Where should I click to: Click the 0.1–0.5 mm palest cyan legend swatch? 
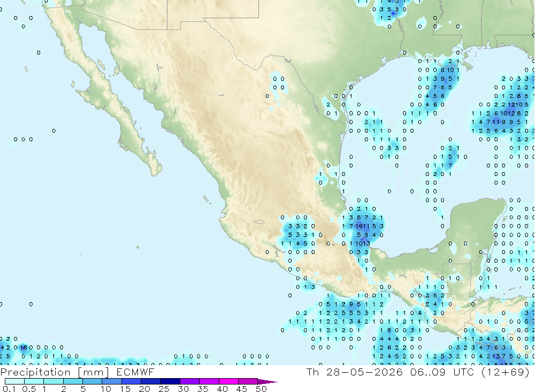(x=14, y=381)
